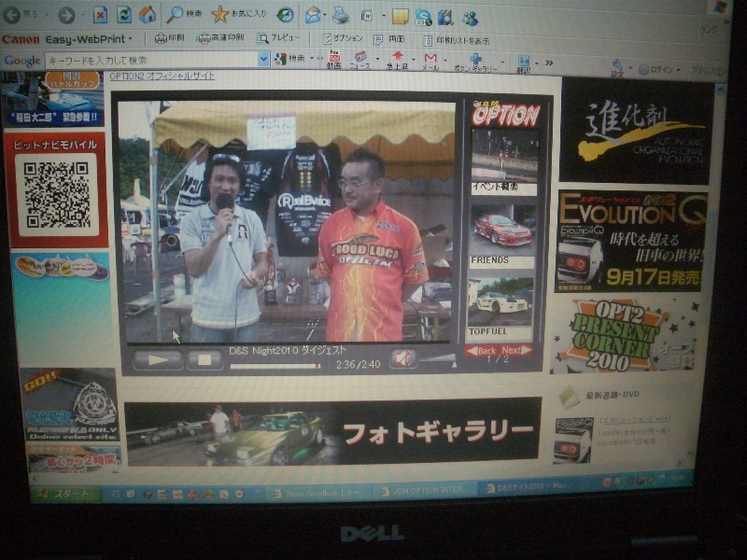The height and width of the screenshot is (560, 747).
Task: Click the Edit with Word icon
Action: tap(367, 16)
